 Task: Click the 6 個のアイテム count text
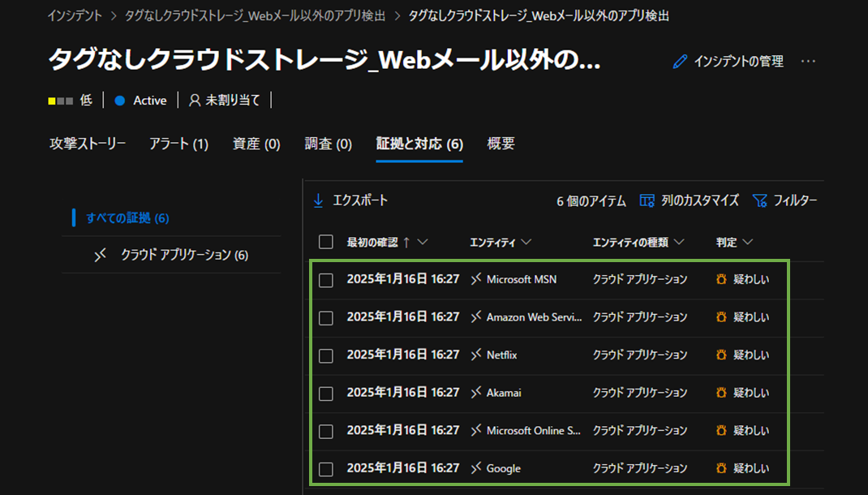[x=591, y=201]
